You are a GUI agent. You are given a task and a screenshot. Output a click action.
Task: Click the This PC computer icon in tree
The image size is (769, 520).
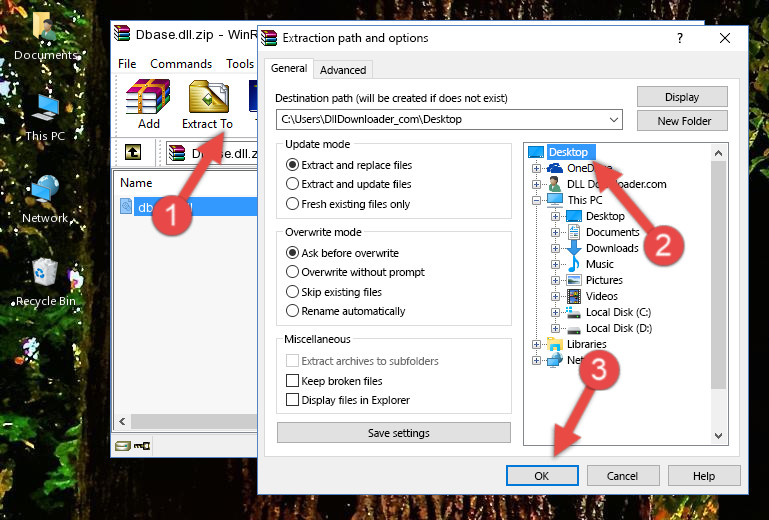pyautogui.click(x=555, y=200)
